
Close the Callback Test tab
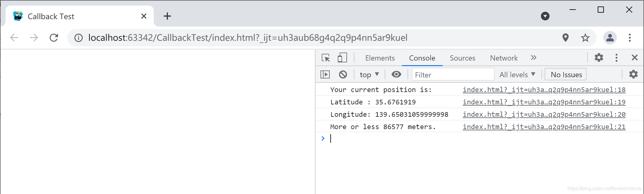tap(144, 16)
